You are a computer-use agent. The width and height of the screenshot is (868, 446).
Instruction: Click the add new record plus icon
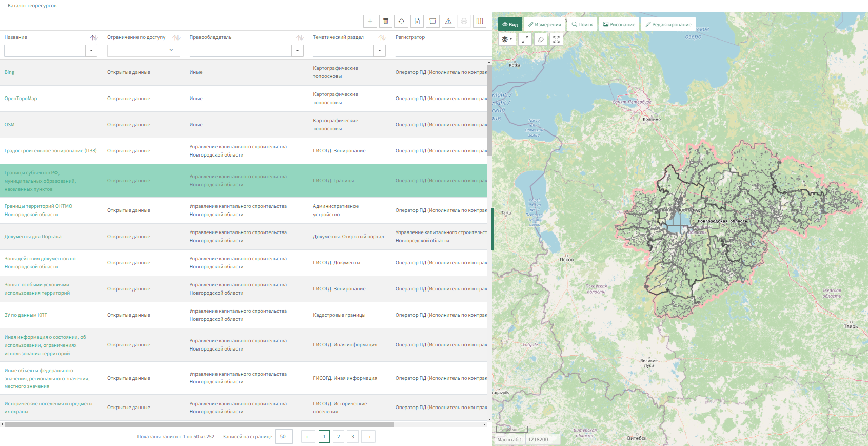point(370,21)
